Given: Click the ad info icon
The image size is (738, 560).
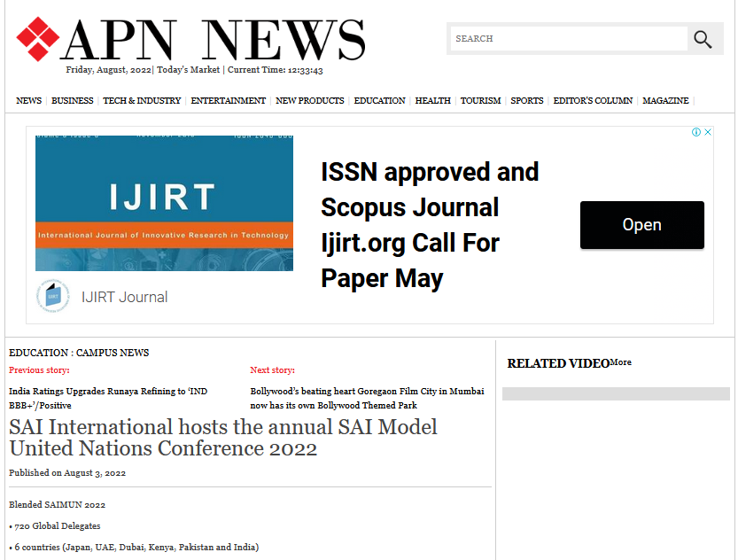Looking at the screenshot, I should 696,132.
